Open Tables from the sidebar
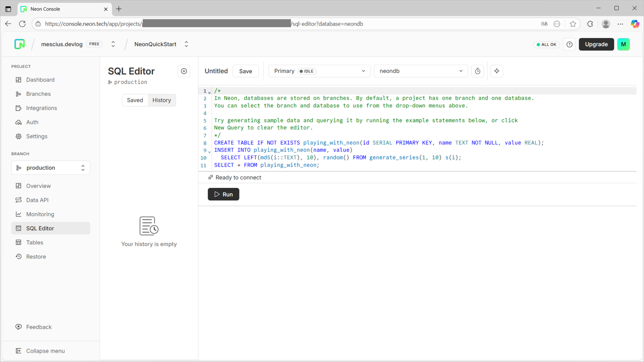This screenshot has width=644, height=362. pos(34,243)
